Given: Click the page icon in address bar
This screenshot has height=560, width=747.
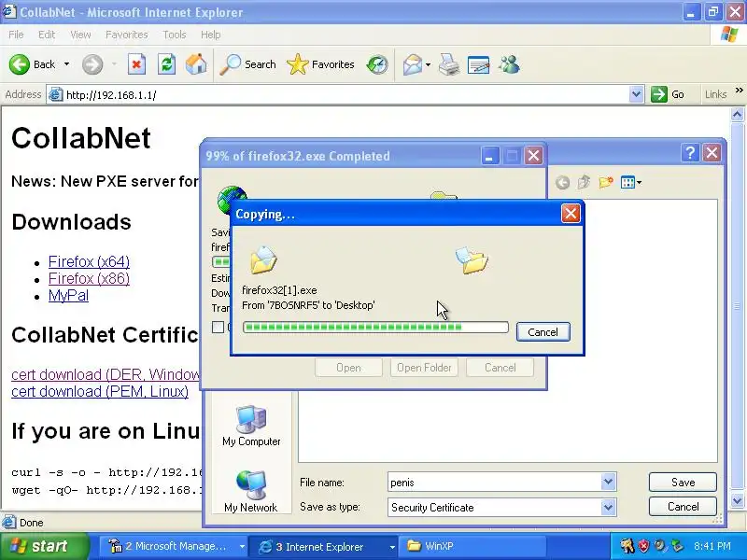Looking at the screenshot, I should [56, 95].
